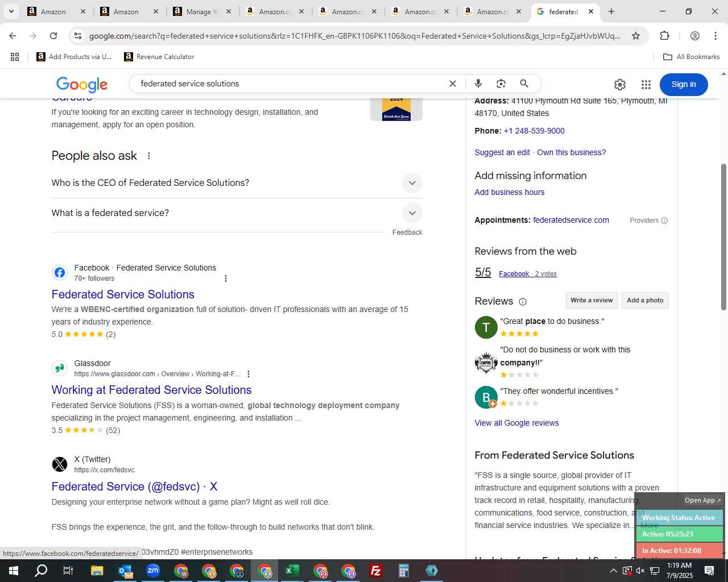Open Federated Service Solutions Facebook result
Screen dimensions: 728x582
123,294
